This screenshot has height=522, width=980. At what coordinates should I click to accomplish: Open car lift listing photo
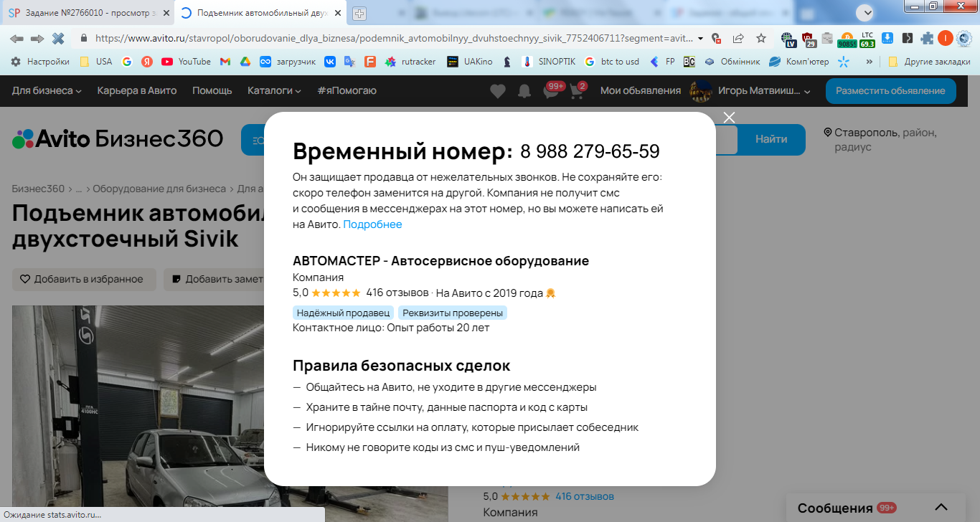[136, 414]
